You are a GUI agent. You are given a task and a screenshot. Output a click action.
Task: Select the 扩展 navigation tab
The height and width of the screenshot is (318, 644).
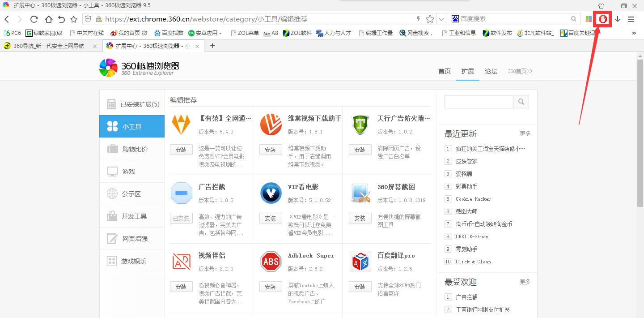click(468, 71)
